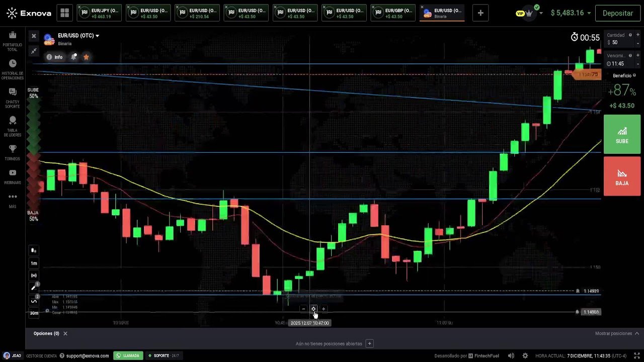Click the Cantidad amount field
The height and width of the screenshot is (362, 644).
[x=615, y=42]
